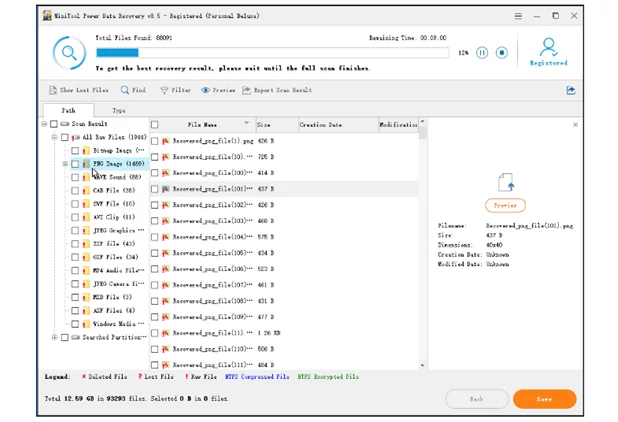
Task: Expand the Searched Partition tree node
Action: coord(54,337)
